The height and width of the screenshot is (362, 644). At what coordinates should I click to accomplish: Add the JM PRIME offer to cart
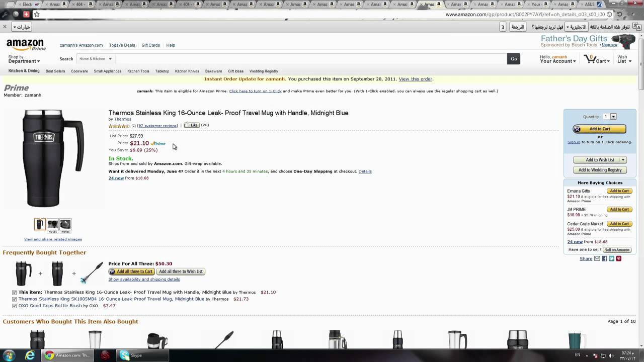[x=619, y=209]
